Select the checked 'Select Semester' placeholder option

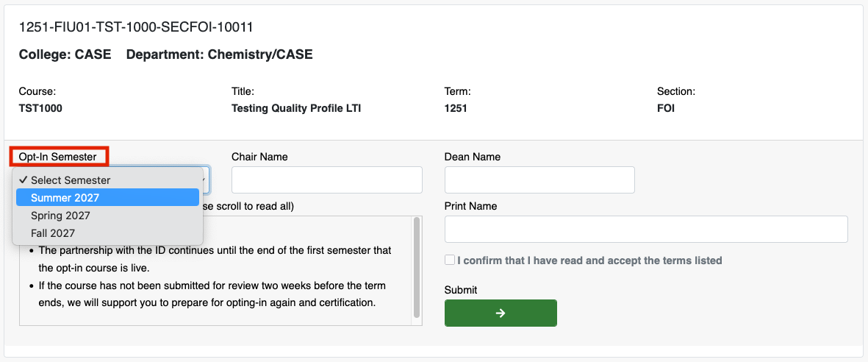pos(107,180)
